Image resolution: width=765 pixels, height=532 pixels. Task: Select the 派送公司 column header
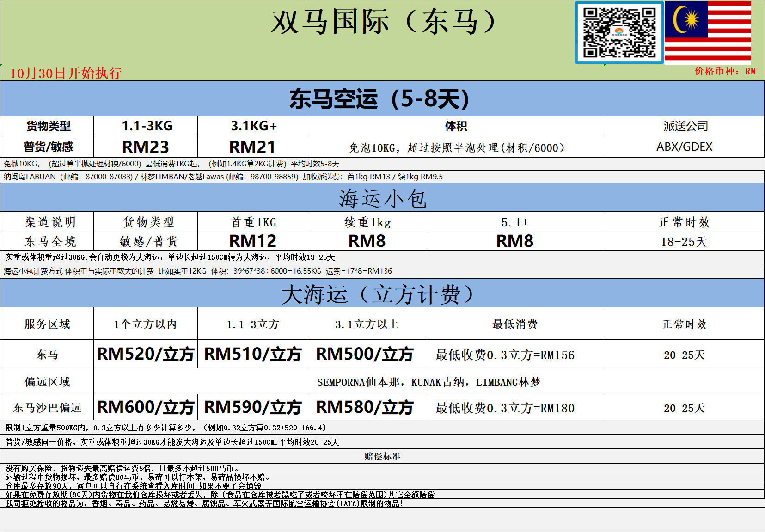[684, 125]
